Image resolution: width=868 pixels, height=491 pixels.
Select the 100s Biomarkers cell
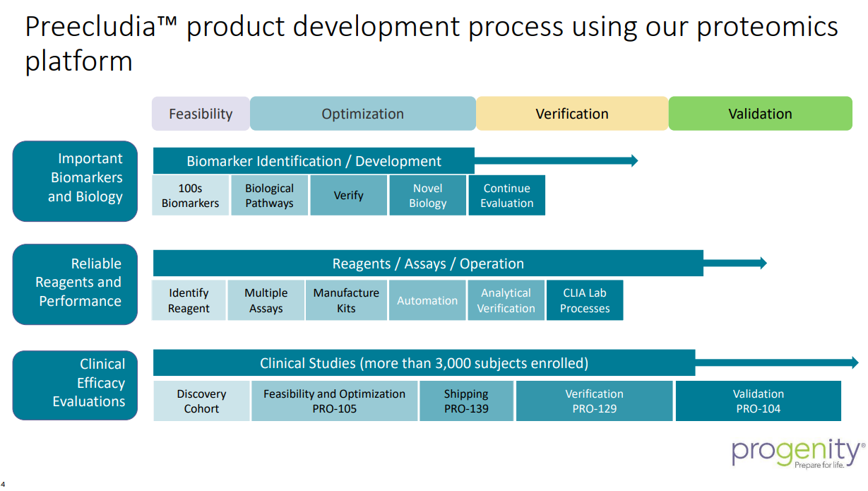click(x=191, y=196)
